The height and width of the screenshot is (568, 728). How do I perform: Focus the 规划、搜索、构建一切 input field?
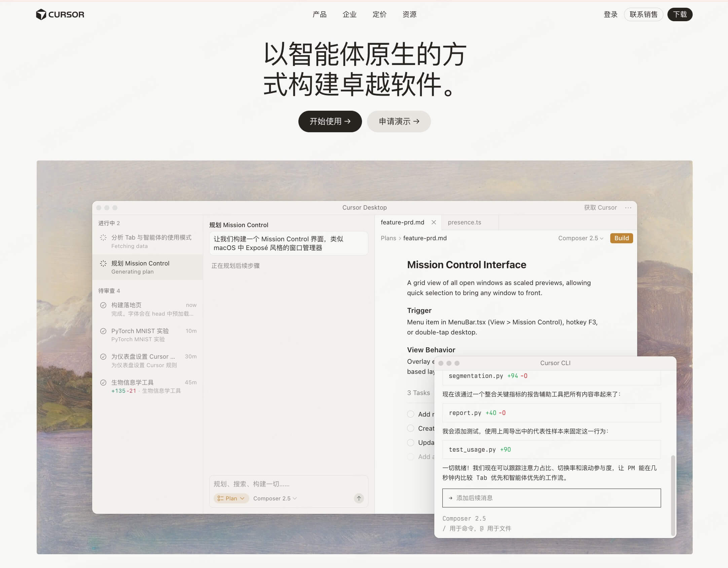pyautogui.click(x=289, y=484)
